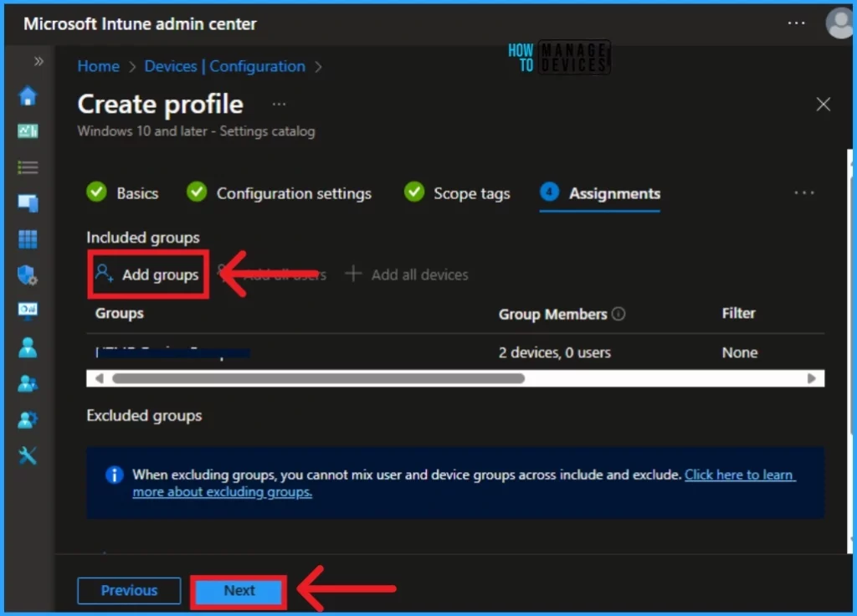This screenshot has width=857, height=616.
Task: Click the Excluded groups heading
Action: [144, 416]
